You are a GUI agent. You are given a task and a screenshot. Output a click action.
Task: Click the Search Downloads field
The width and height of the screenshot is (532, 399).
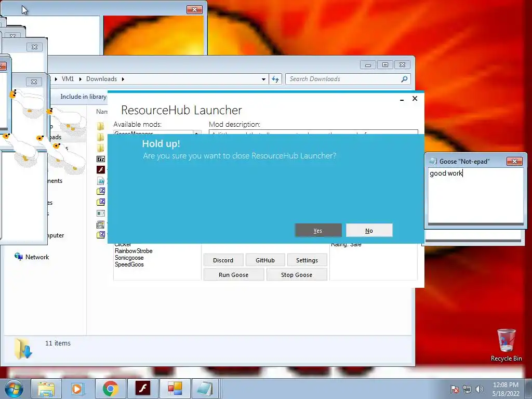[x=348, y=79]
